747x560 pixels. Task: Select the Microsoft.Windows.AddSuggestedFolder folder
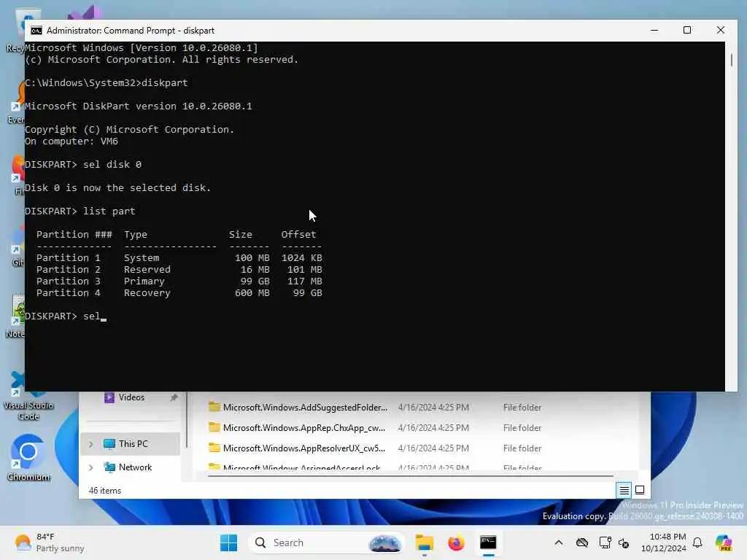(x=305, y=407)
